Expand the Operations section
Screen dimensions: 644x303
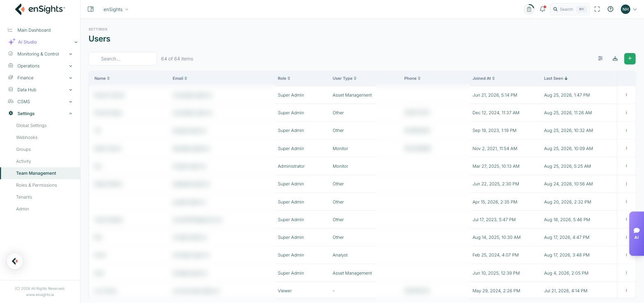40,66
